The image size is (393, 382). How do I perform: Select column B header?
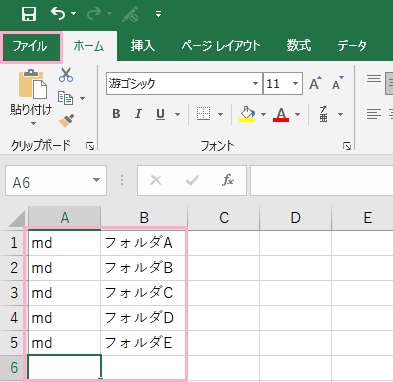144,218
